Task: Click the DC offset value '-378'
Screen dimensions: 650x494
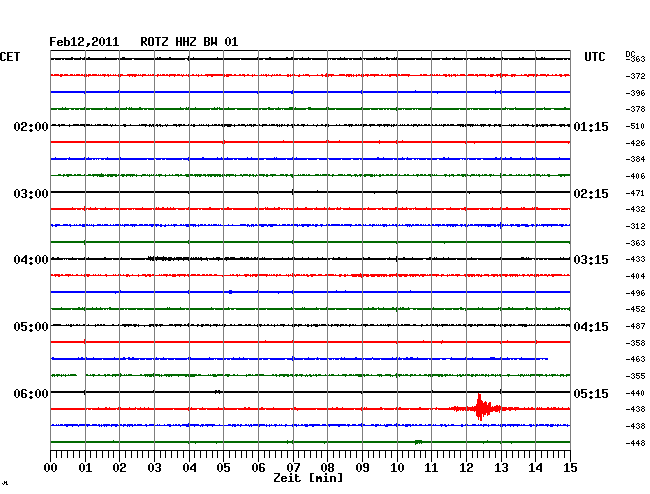Action: (635, 109)
